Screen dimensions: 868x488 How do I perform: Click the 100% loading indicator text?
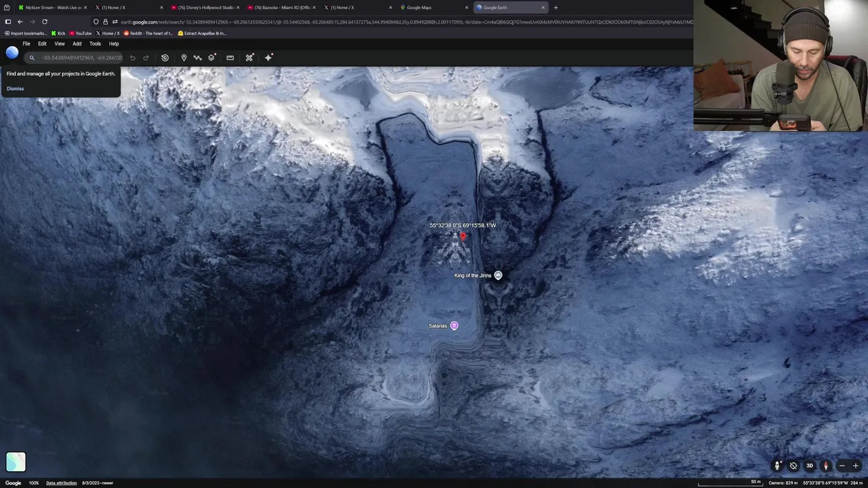(x=33, y=483)
